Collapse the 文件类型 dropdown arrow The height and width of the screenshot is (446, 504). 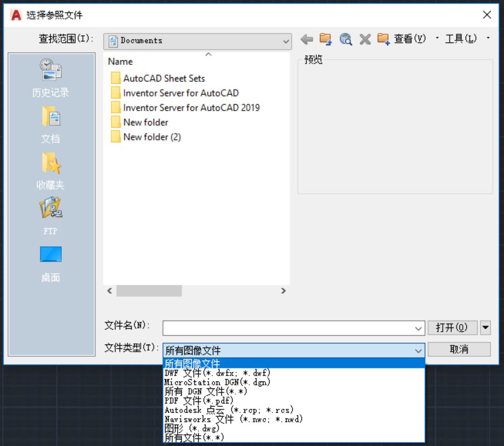tap(418, 350)
